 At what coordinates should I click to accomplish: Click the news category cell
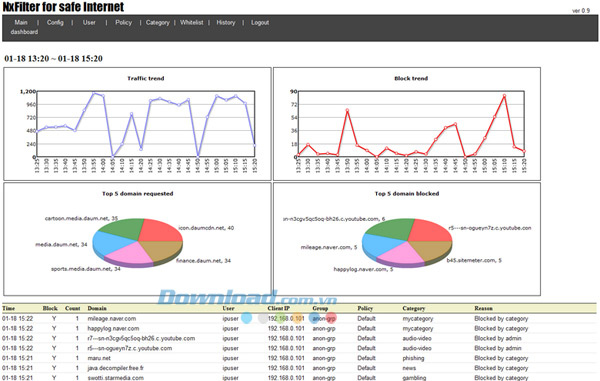point(409,368)
